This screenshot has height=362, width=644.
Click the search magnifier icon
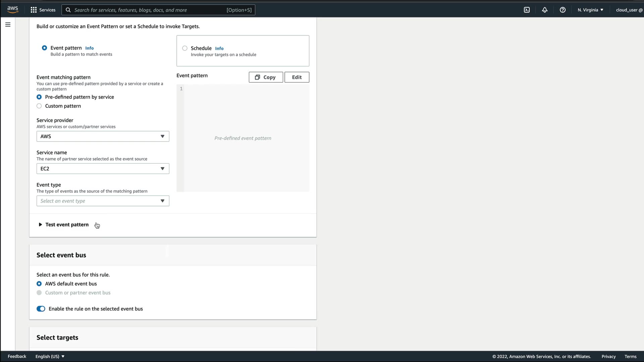coord(68,10)
